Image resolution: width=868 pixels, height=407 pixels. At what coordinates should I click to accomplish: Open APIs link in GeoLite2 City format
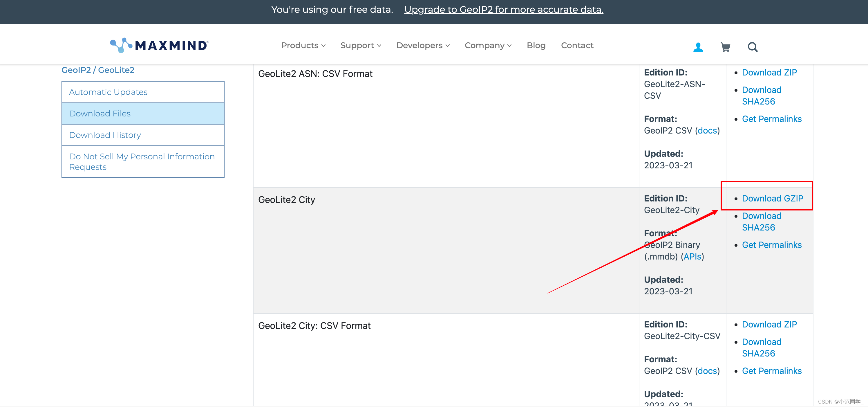(x=692, y=257)
